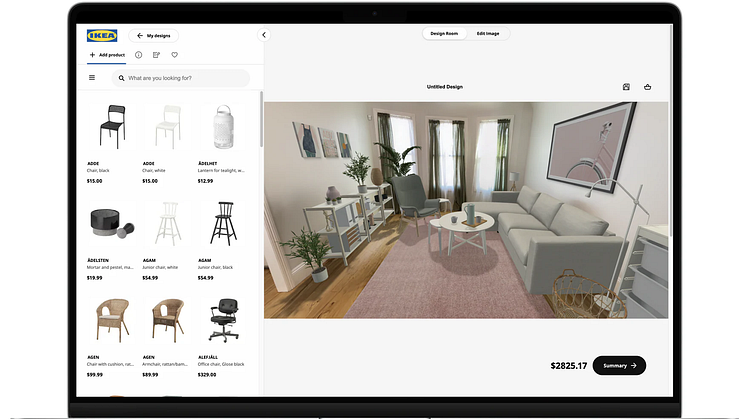The image size is (746, 419).
Task: Switch to Edit Image mode
Action: [489, 33]
